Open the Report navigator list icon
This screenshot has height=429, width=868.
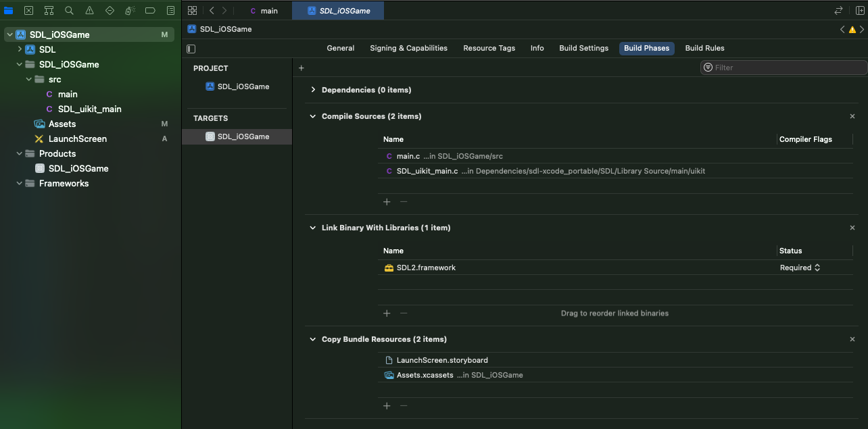tap(170, 10)
